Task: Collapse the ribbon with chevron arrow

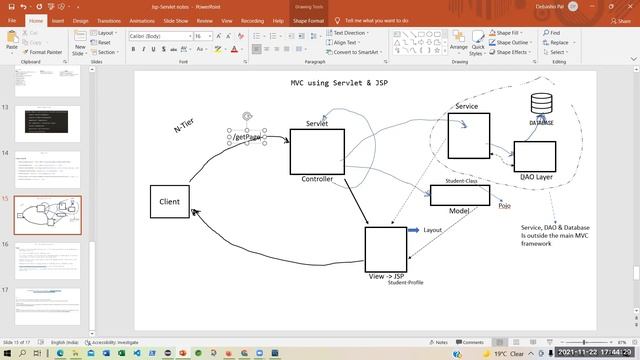Action: pyautogui.click(x=633, y=59)
